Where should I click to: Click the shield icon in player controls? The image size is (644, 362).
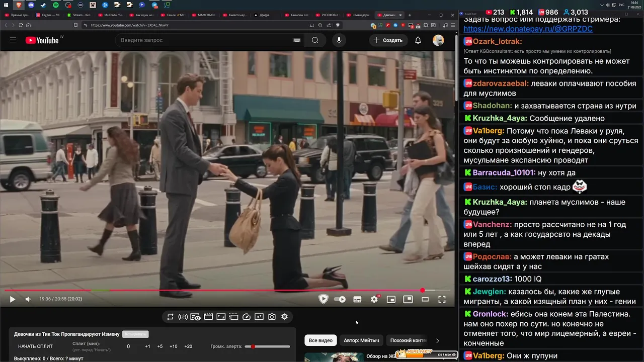tap(324, 299)
